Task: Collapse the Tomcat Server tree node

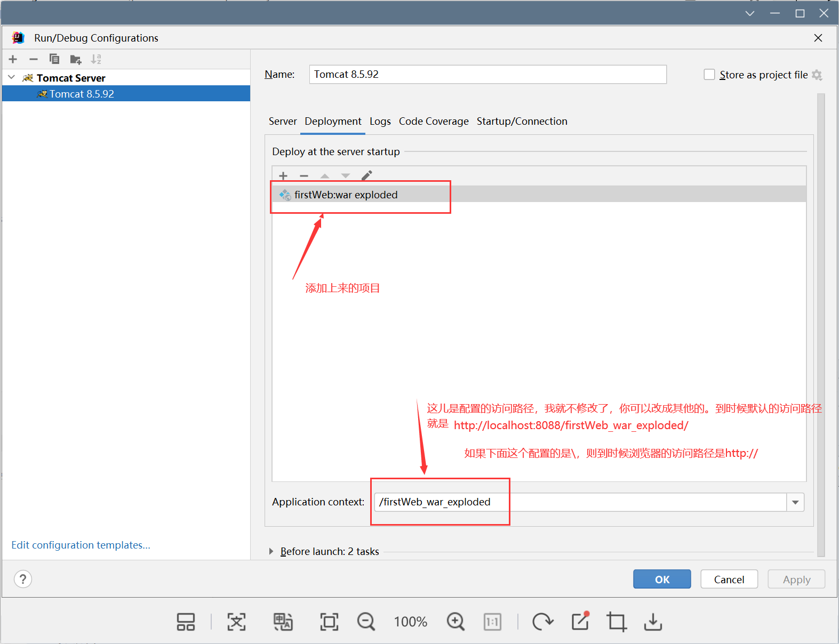Action: pos(11,78)
